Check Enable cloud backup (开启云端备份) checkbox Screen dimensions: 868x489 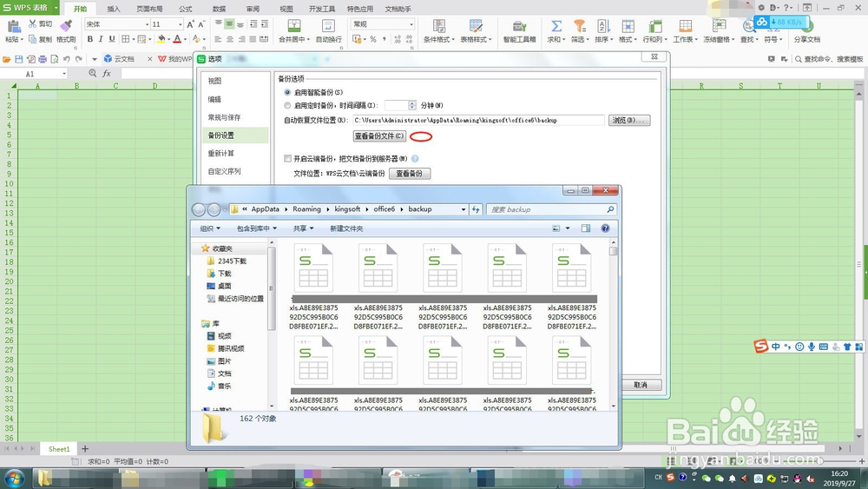coord(287,158)
